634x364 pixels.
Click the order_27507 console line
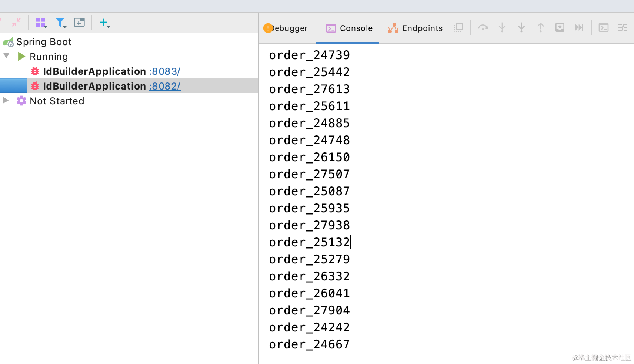[309, 174]
